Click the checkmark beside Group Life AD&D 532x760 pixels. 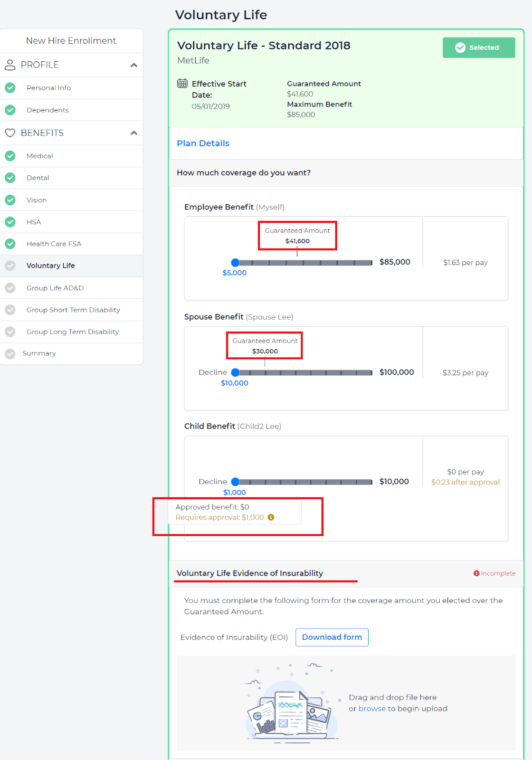pos(10,288)
